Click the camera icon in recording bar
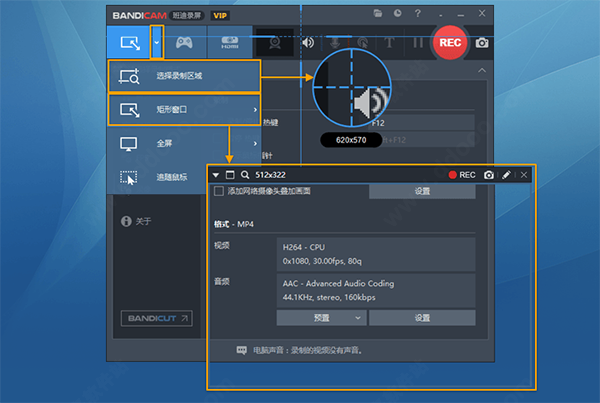The image size is (600, 403). pyautogui.click(x=489, y=175)
